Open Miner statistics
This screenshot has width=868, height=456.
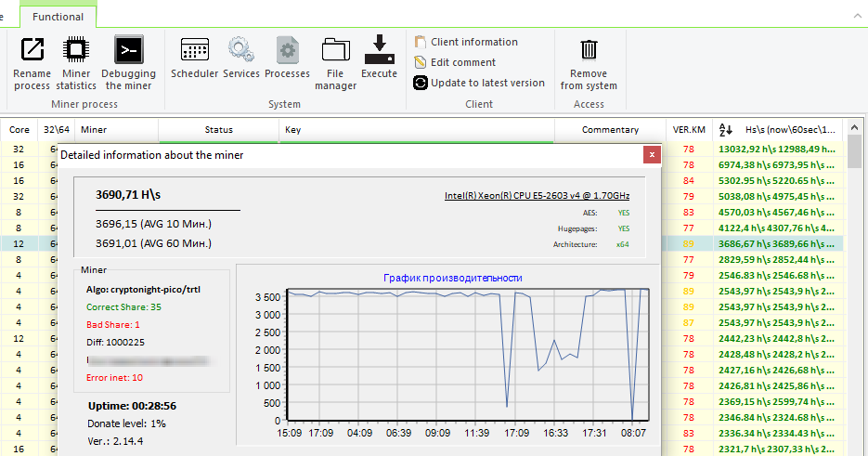(76, 62)
